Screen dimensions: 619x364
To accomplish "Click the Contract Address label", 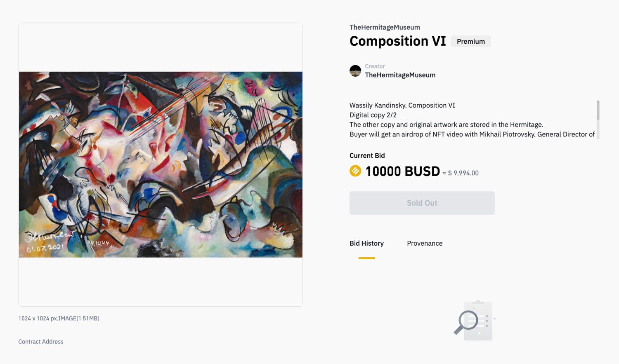I will (x=41, y=342).
